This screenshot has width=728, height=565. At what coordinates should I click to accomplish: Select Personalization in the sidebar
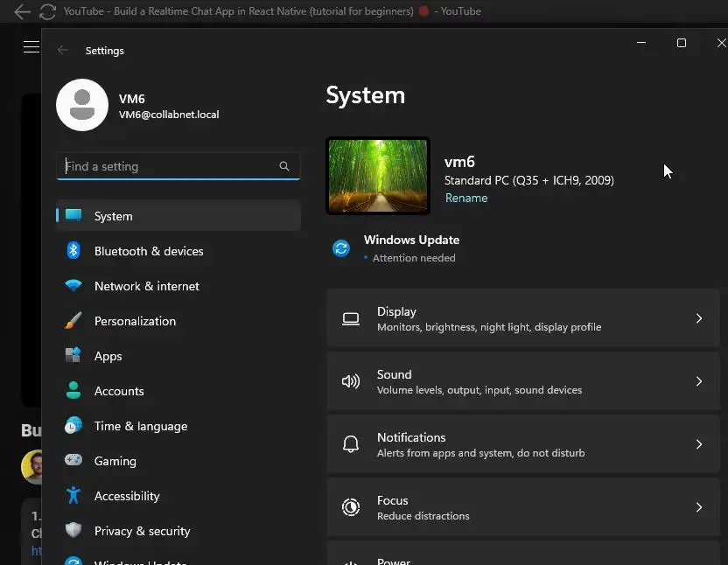178,321
